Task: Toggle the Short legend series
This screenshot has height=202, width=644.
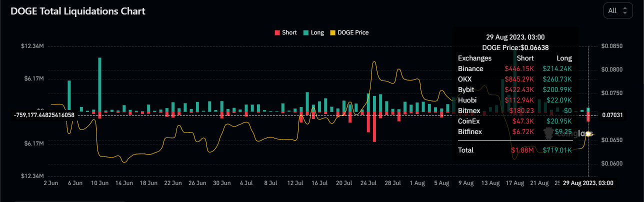Action: coord(285,32)
